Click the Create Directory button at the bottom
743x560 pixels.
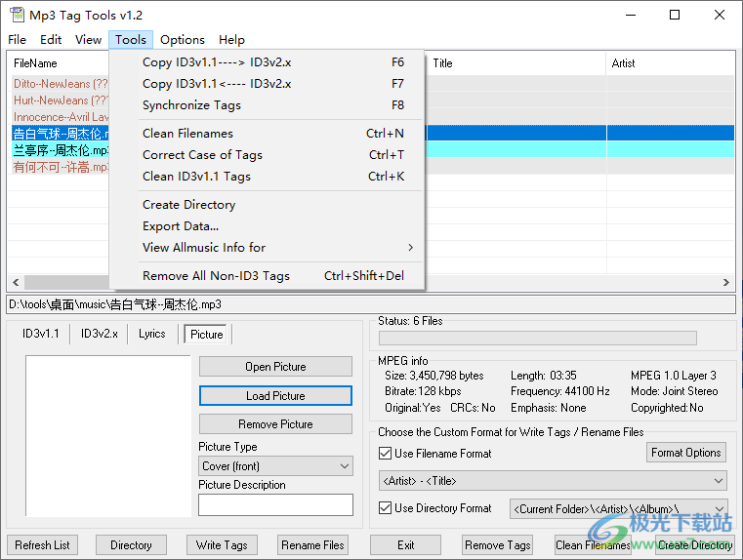point(695,545)
